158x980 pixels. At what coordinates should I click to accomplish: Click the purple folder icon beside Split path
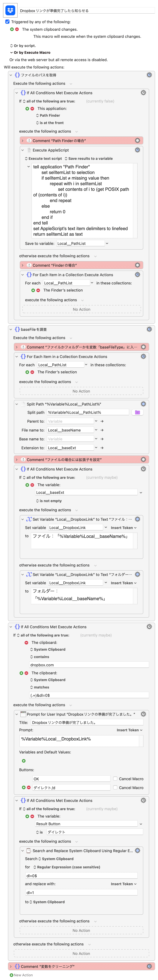(138, 412)
